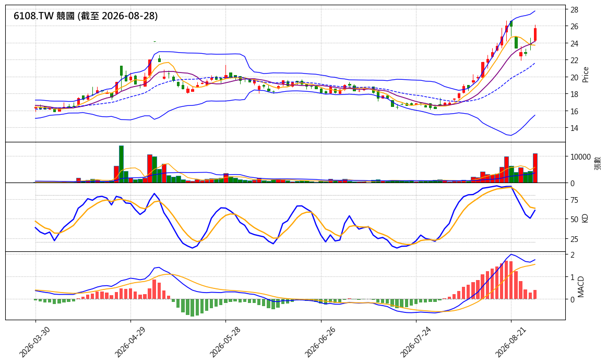Click the 2026-06-26 date label
The width and height of the screenshot is (607, 364).
pos(319,342)
